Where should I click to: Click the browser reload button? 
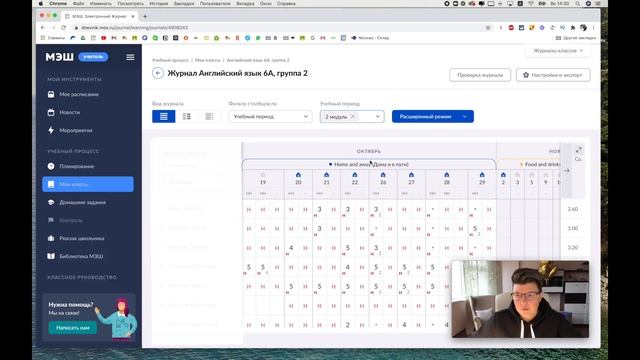(x=64, y=28)
